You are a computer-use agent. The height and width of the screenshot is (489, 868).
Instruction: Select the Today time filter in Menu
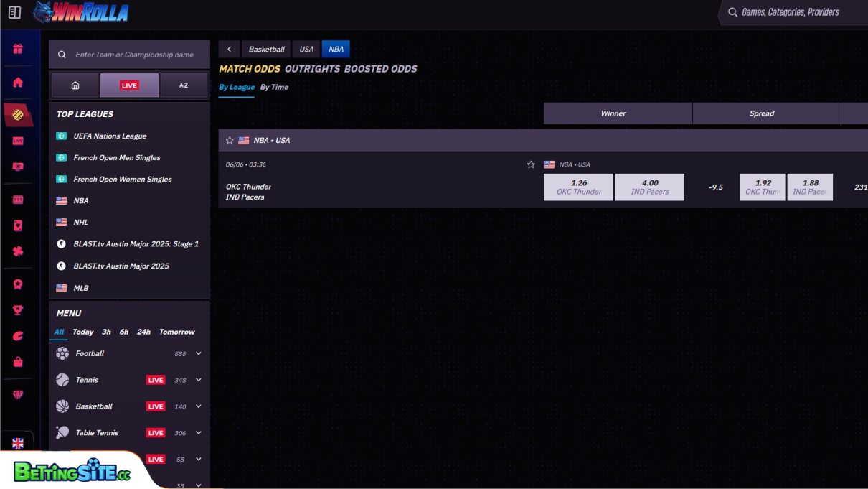[x=82, y=332]
